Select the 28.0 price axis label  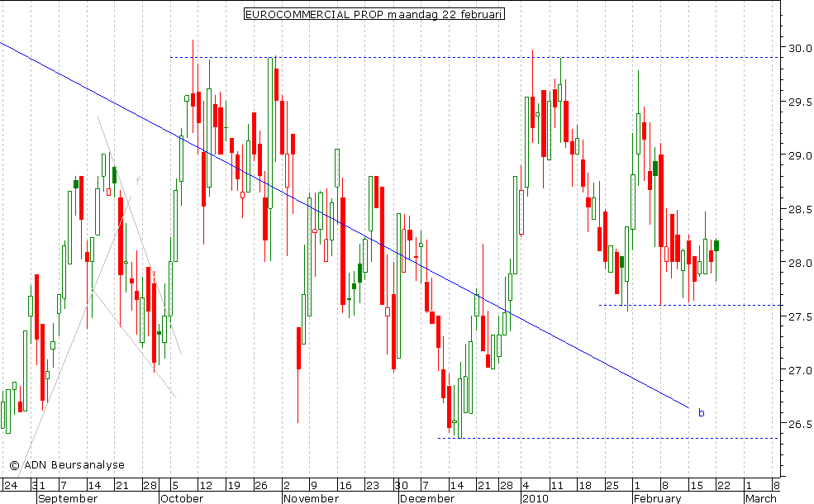tap(799, 264)
